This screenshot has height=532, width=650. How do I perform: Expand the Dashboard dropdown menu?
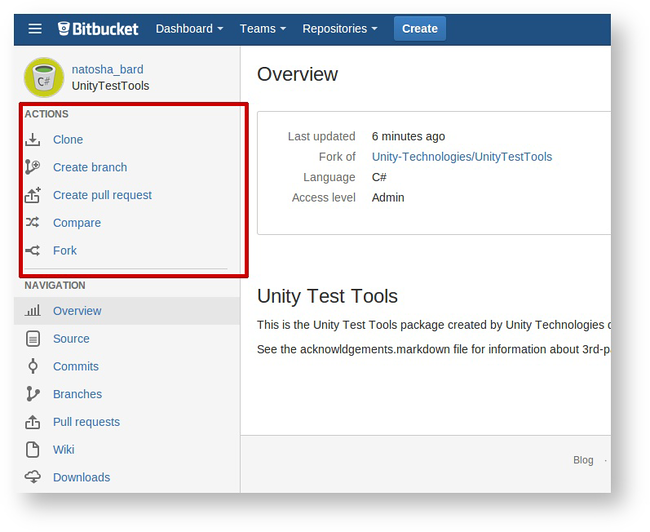pyautogui.click(x=189, y=29)
